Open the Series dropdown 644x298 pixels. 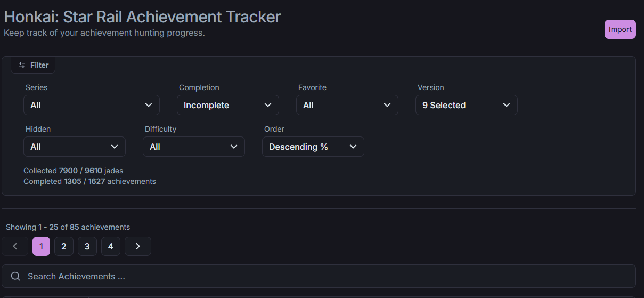point(92,105)
